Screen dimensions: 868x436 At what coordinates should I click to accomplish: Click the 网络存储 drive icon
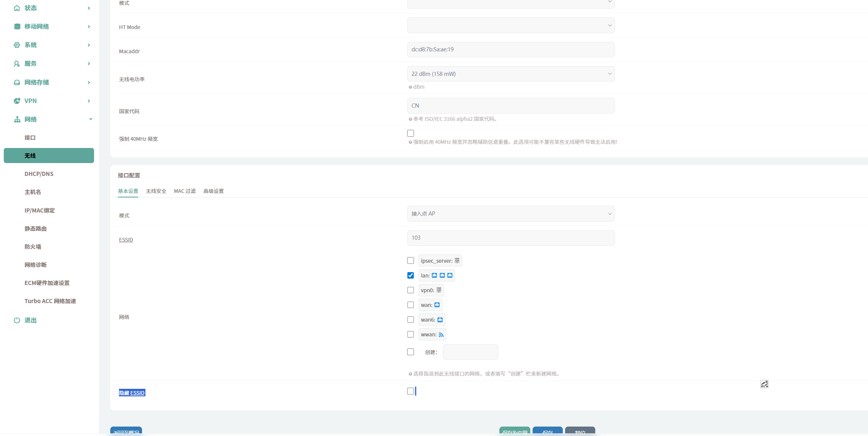tap(17, 82)
